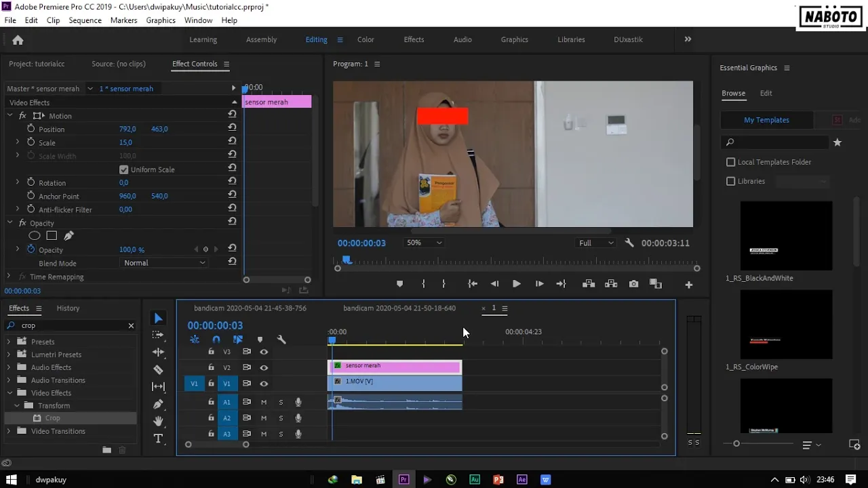Switch to History panel tab
This screenshot has width=868, height=488.
click(68, 308)
